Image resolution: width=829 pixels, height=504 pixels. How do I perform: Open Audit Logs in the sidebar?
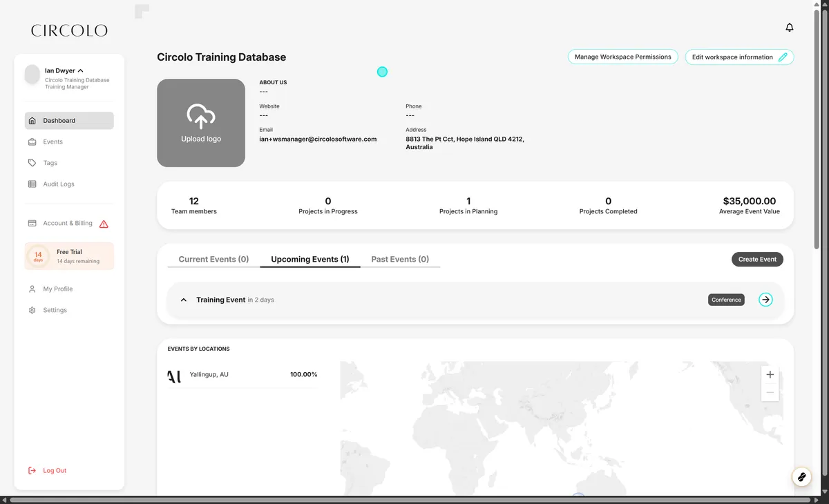[69, 184]
